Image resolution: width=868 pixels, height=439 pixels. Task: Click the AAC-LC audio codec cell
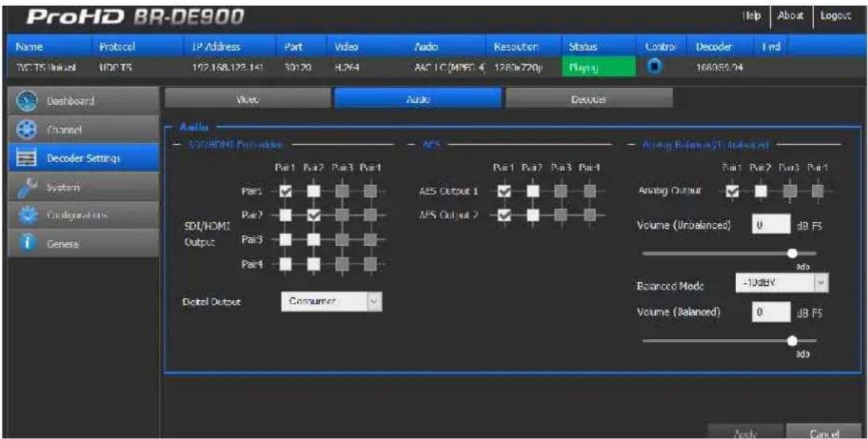(449, 68)
